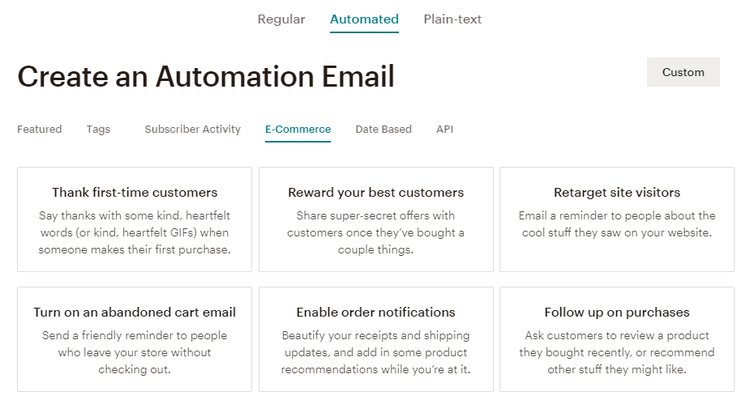This screenshot has height=400, width=750.
Task: Switch to the API category
Action: pyautogui.click(x=444, y=129)
